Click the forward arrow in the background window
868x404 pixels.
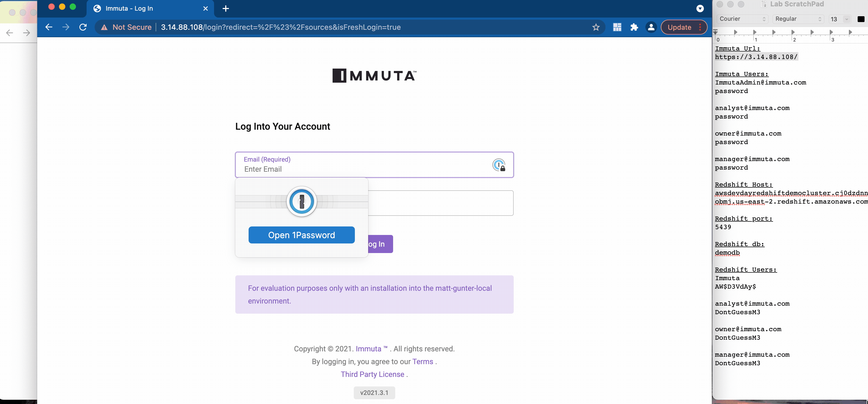pos(26,33)
